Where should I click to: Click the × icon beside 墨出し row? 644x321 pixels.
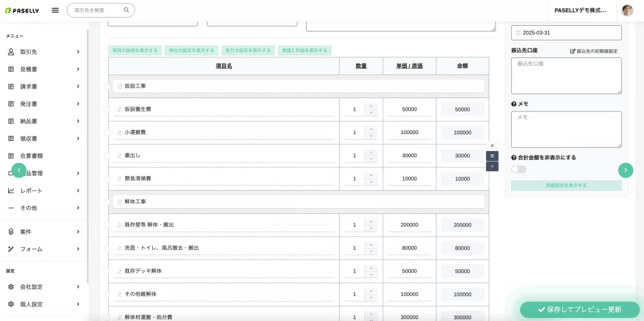coord(492,145)
